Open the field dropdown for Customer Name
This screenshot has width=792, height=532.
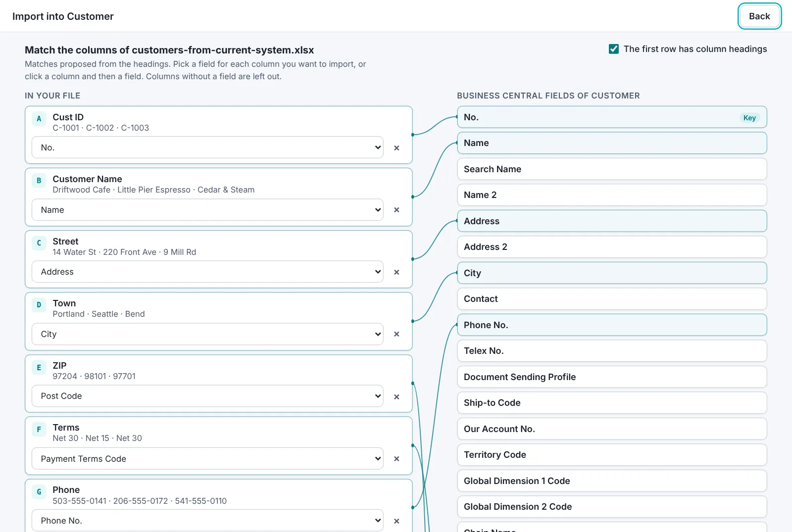pyautogui.click(x=207, y=210)
